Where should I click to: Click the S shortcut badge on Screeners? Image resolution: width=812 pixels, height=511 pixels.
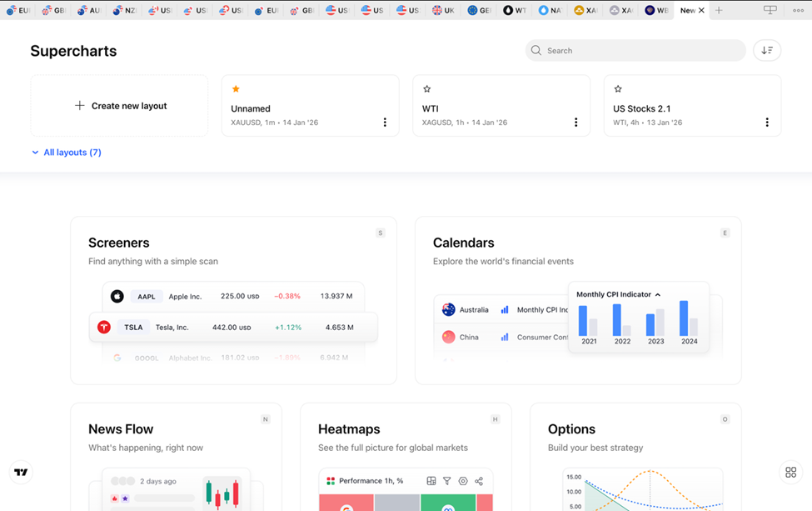coord(381,233)
